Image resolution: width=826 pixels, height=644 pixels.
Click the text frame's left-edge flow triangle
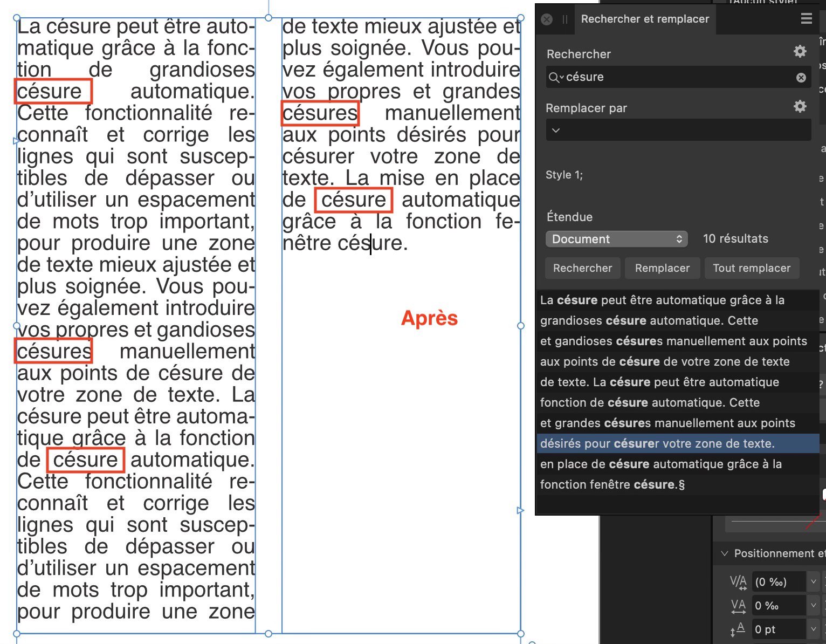click(16, 141)
